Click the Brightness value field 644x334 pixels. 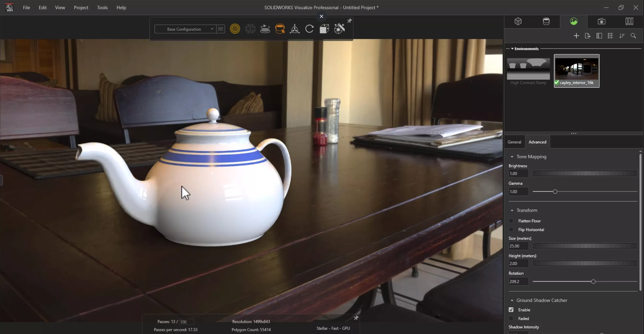pyautogui.click(x=518, y=173)
